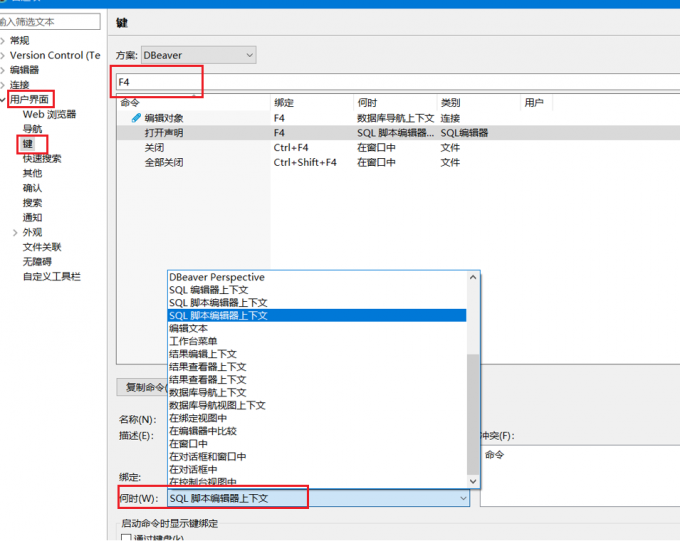Sort by the 绑定 column header
The width and height of the screenshot is (680, 541).
click(x=312, y=102)
